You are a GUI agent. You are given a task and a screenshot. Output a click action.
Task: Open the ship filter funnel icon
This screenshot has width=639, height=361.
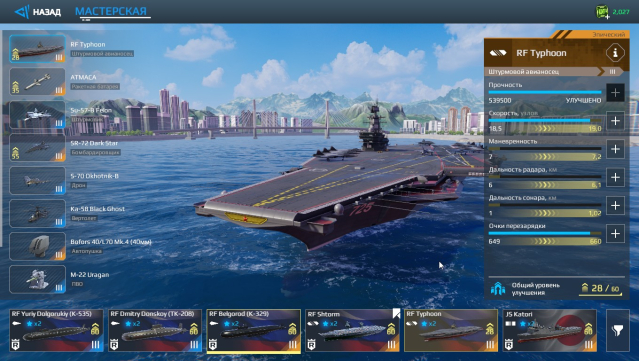618,330
